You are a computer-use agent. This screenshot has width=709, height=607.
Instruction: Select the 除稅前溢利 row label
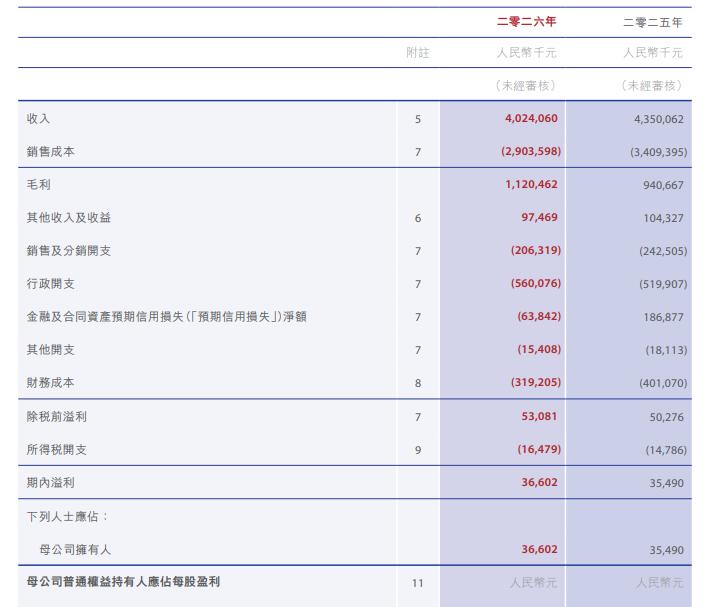(x=56, y=417)
